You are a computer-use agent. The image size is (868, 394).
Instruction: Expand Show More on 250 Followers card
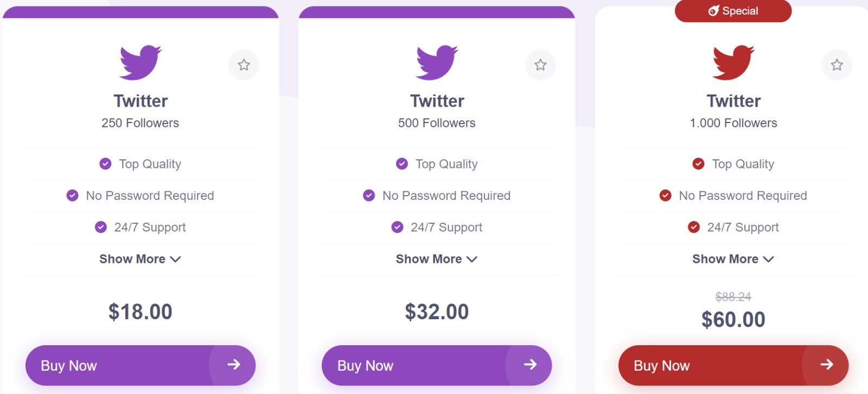(140, 259)
